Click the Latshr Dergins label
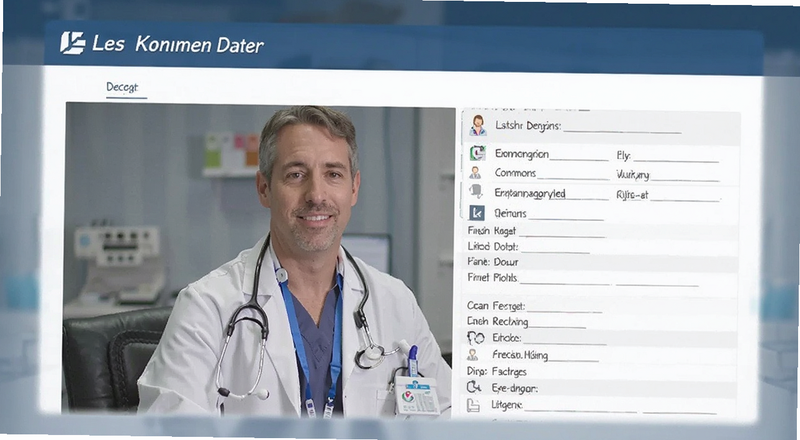Screen dimensions: 800x440 point(528,126)
